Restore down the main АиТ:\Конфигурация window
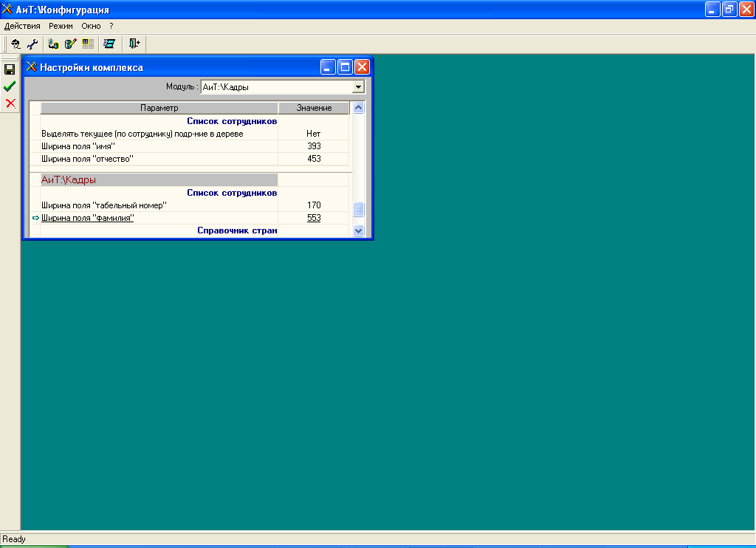Screen dimensions: 756x548 pos(729,9)
